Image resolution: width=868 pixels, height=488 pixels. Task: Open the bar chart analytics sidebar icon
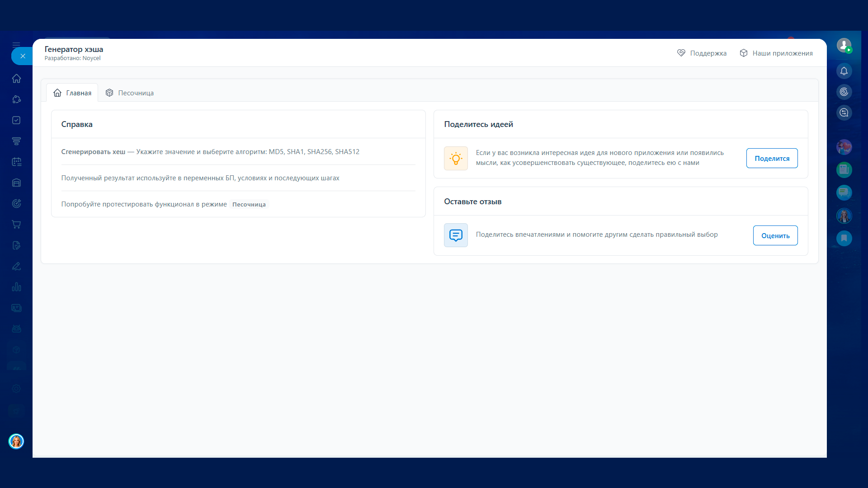16,287
